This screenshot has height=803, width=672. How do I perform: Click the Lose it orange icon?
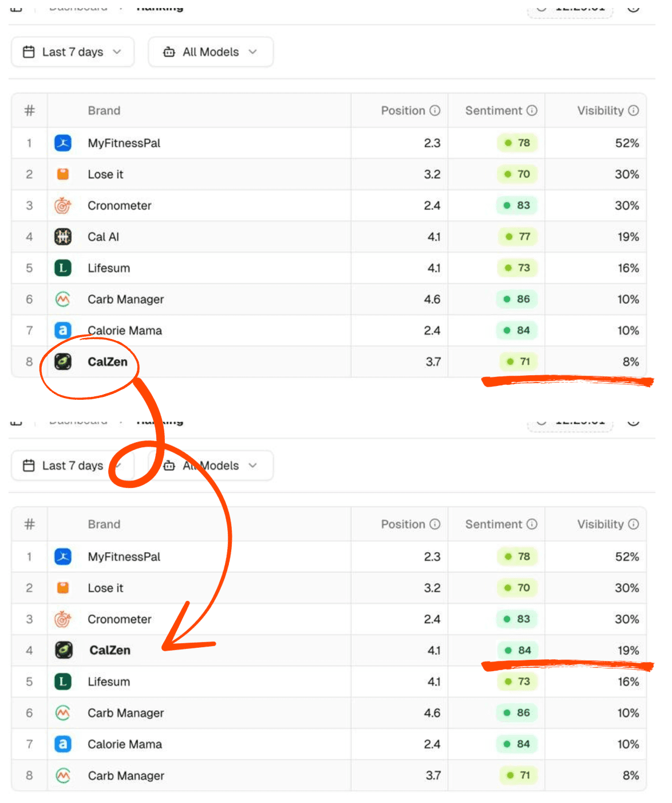63,174
